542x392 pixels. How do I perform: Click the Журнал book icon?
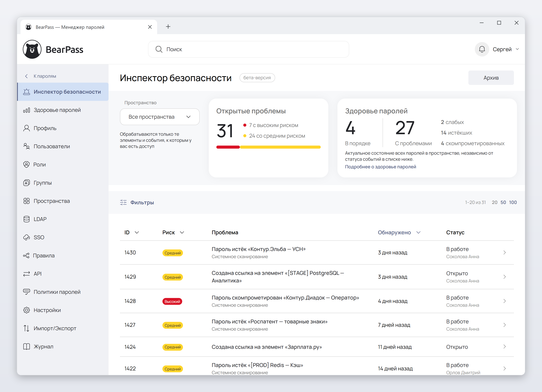27,347
